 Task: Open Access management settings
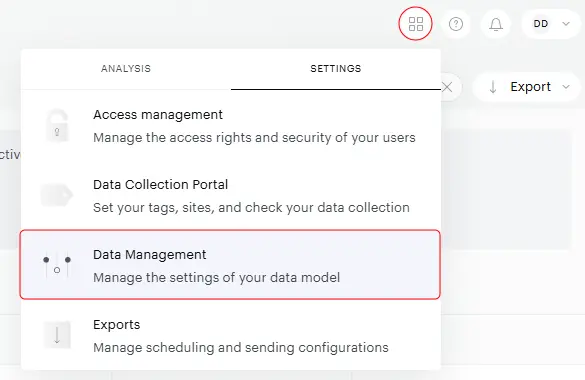(231, 126)
